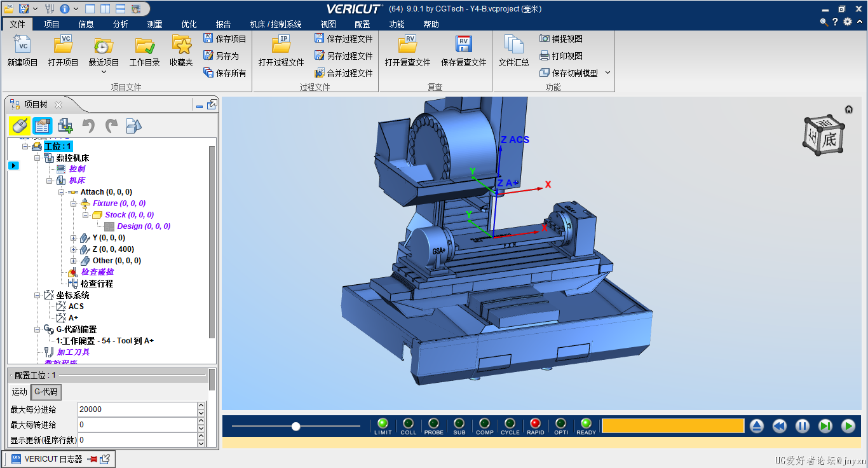
Task: Expand the Other (0, 0, 0) node
Action: pyautogui.click(x=74, y=261)
